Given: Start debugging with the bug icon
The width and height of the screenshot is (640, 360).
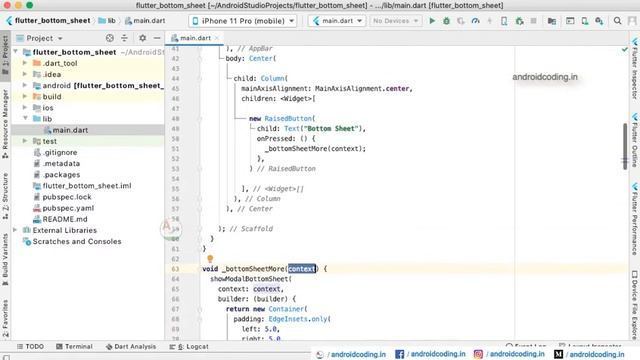Looking at the screenshot, I should coord(447,21).
